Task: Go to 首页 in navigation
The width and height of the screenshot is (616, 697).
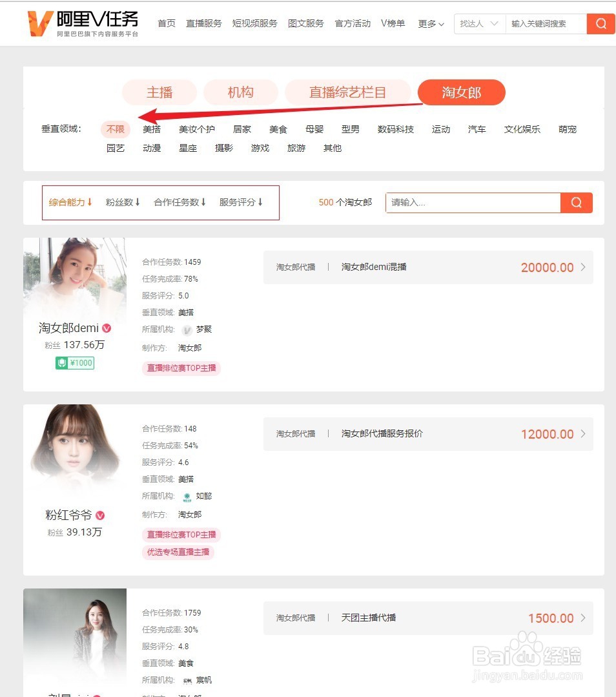Action: (166, 23)
